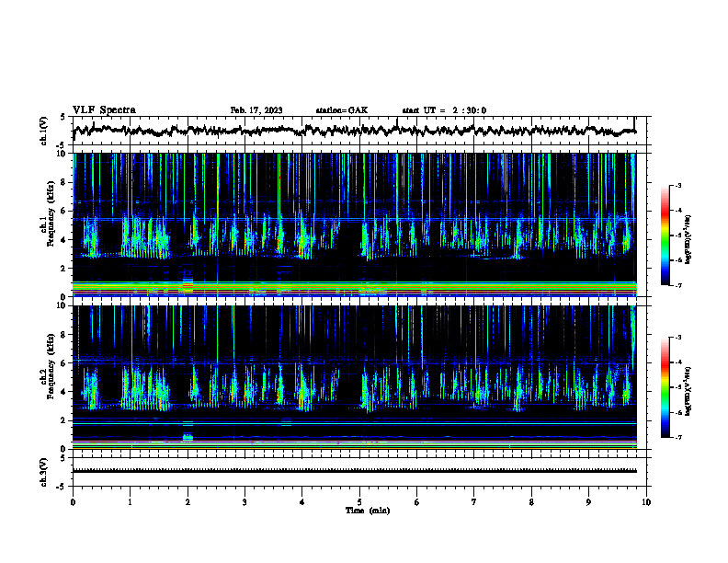728x563 pixels.
Task: Click the "7" tick on the time axis
Action: tap(474, 502)
